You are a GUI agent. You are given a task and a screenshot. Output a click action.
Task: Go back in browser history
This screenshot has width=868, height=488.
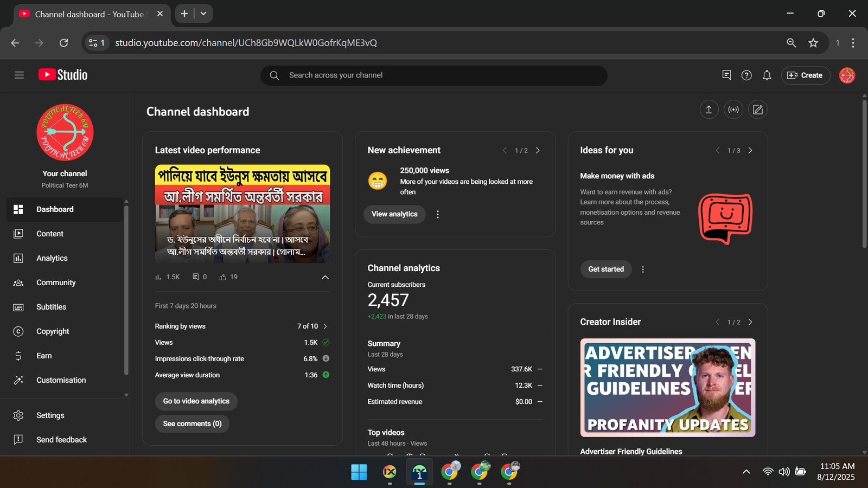tap(15, 43)
